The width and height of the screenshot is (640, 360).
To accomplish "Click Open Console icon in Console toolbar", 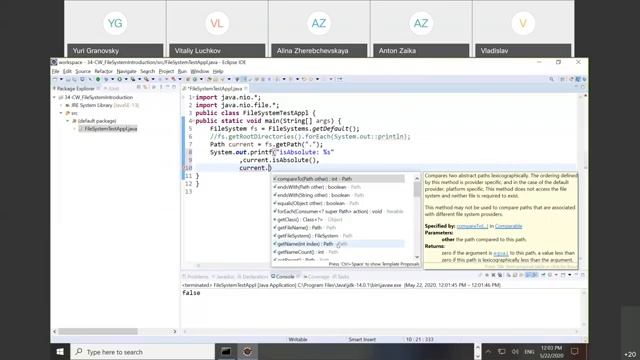I will coord(563,275).
